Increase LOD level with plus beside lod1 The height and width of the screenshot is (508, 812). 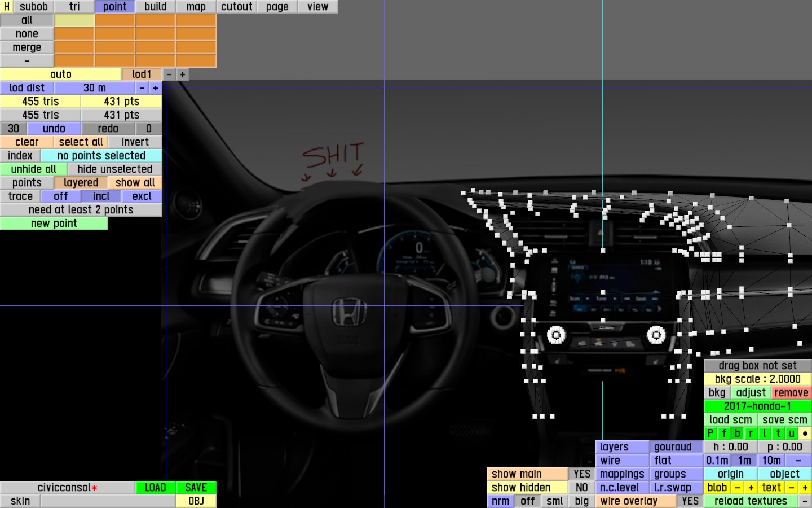click(183, 75)
